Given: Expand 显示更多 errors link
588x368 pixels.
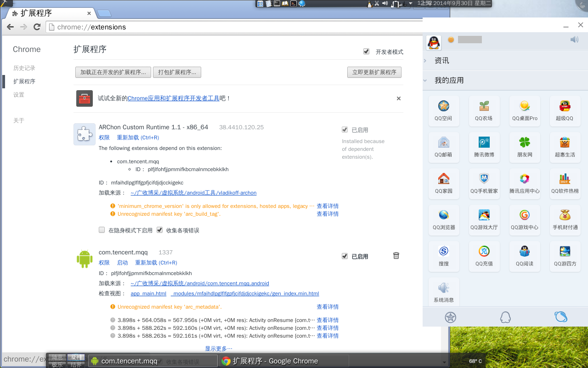Looking at the screenshot, I should (x=219, y=349).
